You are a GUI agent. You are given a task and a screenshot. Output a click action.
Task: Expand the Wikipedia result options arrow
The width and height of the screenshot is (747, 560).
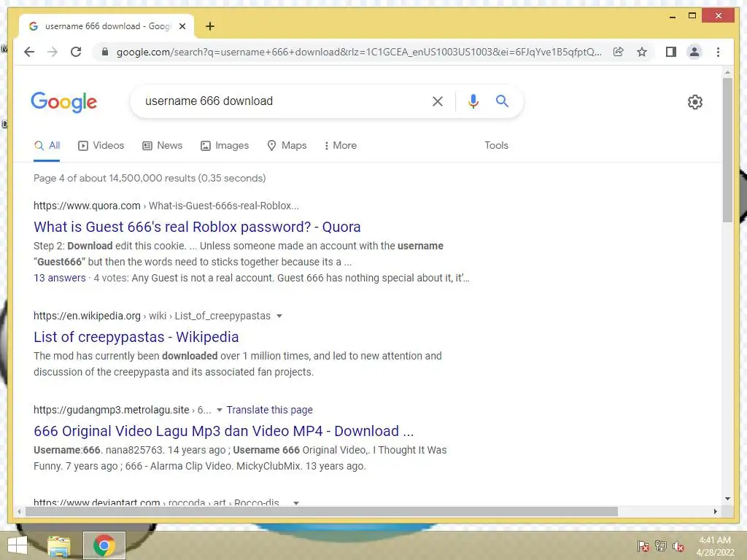pyautogui.click(x=279, y=316)
